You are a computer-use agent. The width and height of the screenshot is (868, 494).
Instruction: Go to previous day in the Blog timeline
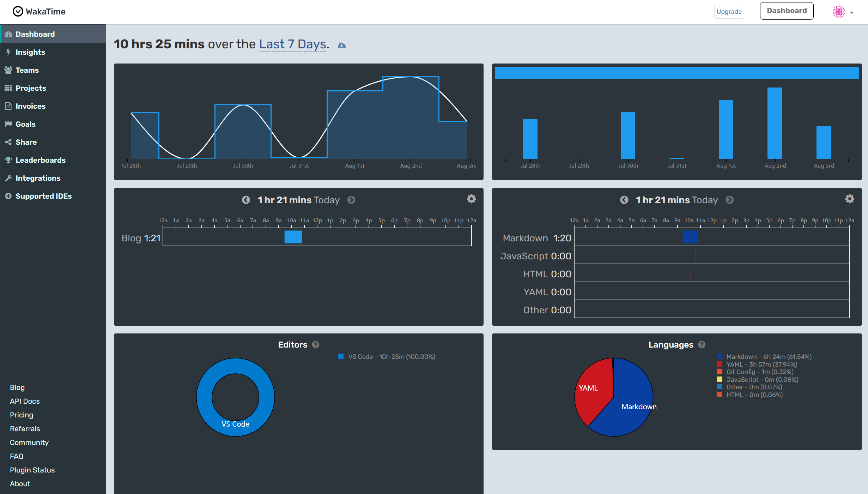pyautogui.click(x=246, y=200)
